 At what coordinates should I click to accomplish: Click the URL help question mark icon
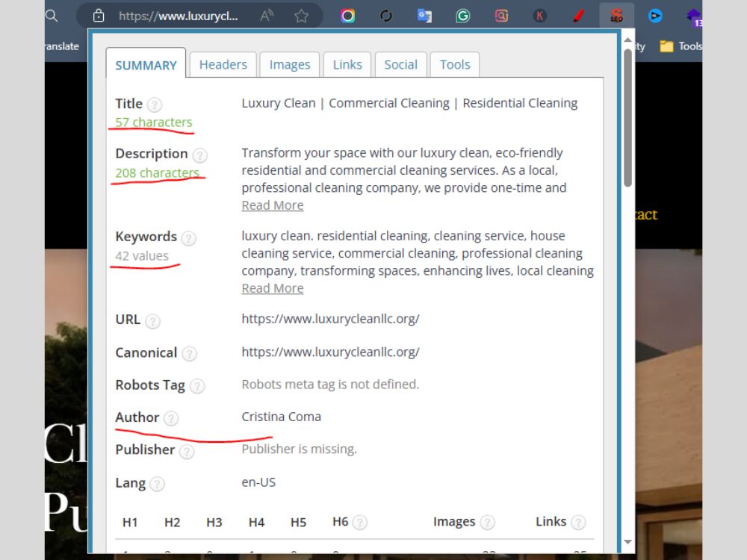[x=152, y=321]
